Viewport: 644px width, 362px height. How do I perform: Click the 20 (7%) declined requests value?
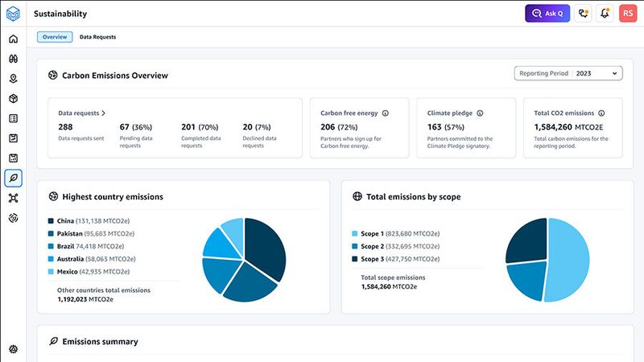[x=257, y=127]
